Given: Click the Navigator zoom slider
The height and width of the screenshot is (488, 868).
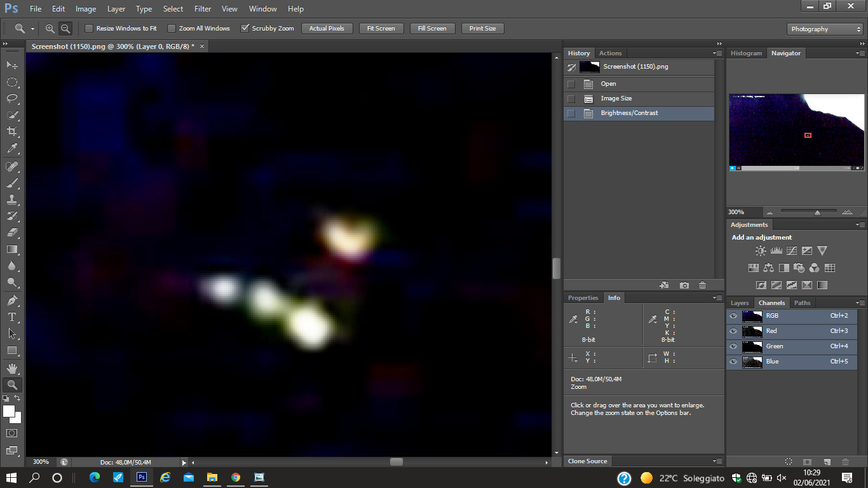Looking at the screenshot, I should (x=817, y=212).
